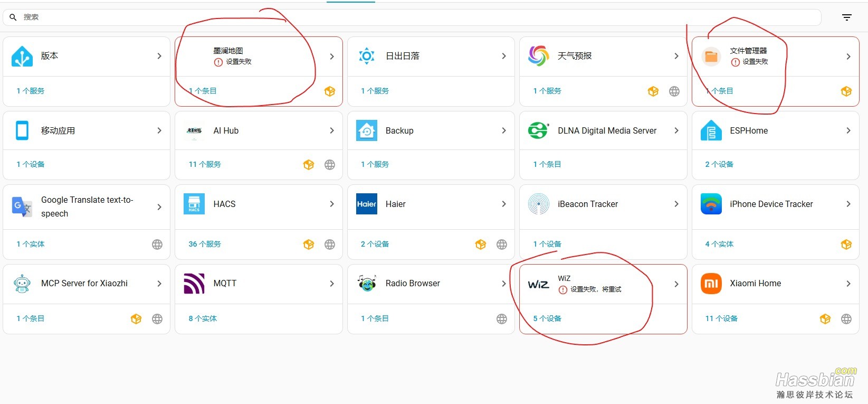
Task: Click the Haier logo icon
Action: click(367, 204)
